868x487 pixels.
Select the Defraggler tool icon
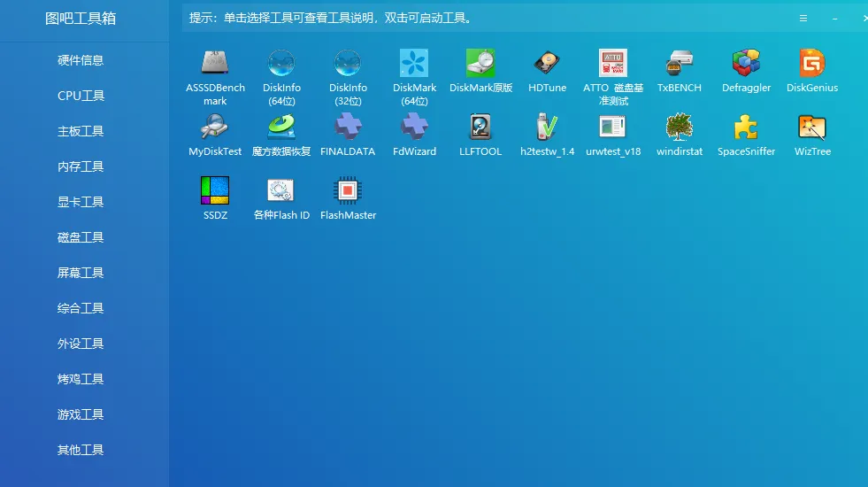746,63
